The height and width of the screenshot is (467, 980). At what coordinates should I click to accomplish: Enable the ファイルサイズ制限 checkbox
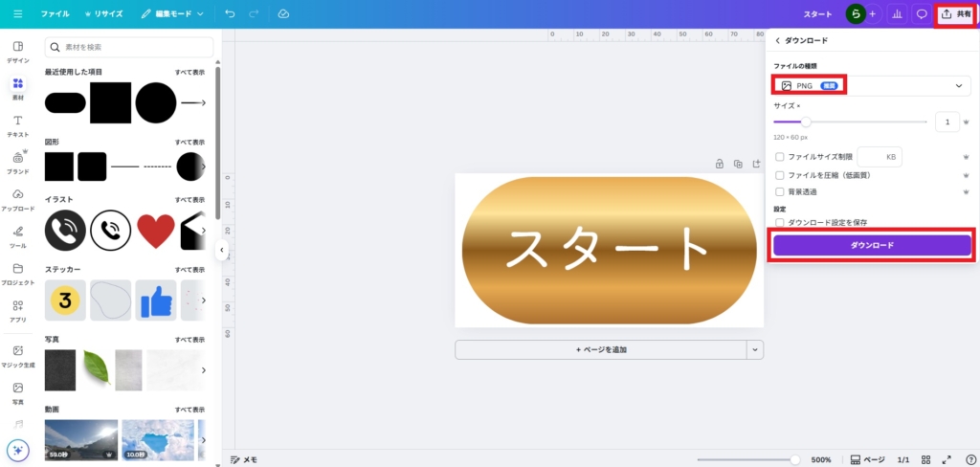point(780,157)
